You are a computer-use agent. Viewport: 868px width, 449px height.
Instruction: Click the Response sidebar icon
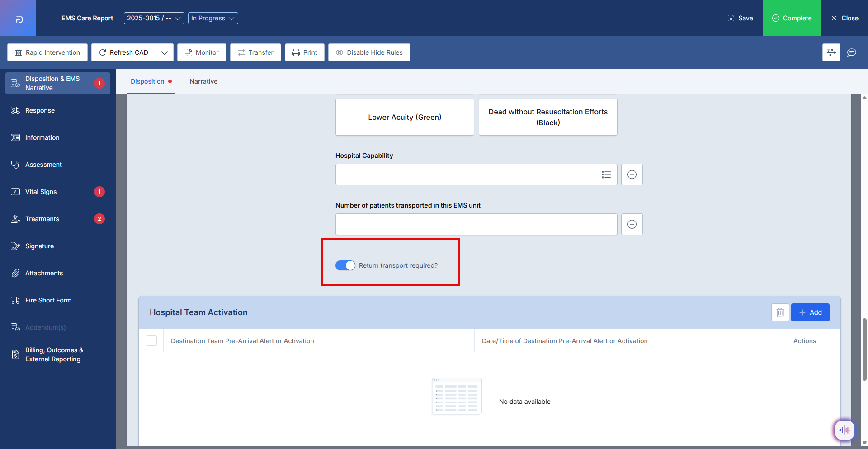[15, 110]
